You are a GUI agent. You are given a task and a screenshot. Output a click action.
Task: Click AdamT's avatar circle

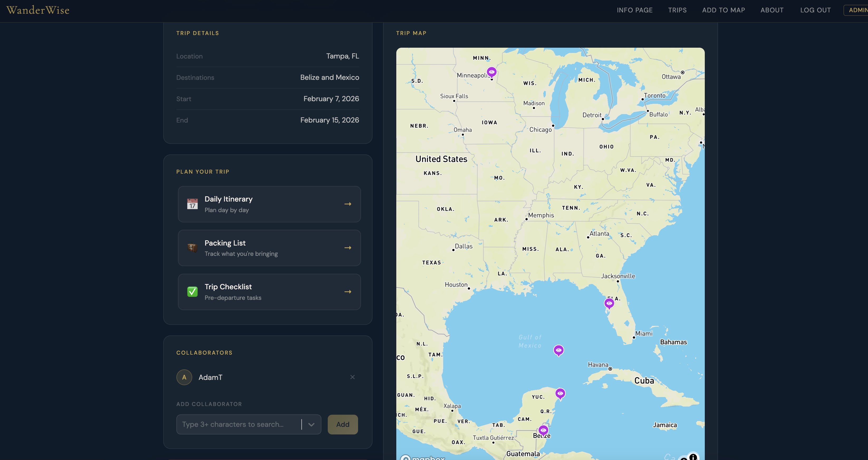[x=184, y=377]
